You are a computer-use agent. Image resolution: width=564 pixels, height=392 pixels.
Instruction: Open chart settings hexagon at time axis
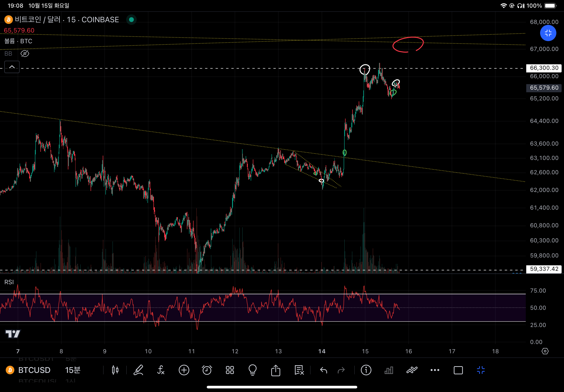pos(545,351)
